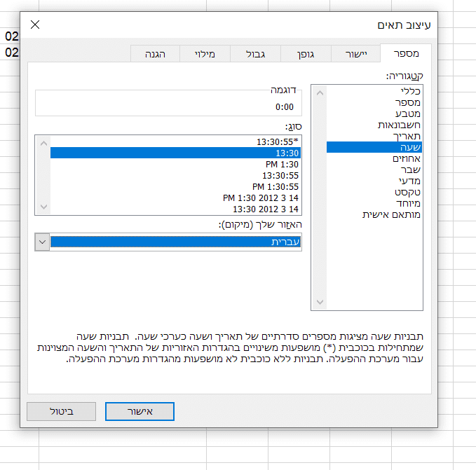Click category list scroll-down arrow
Screen dimensions: 476x470
[x=320, y=302]
